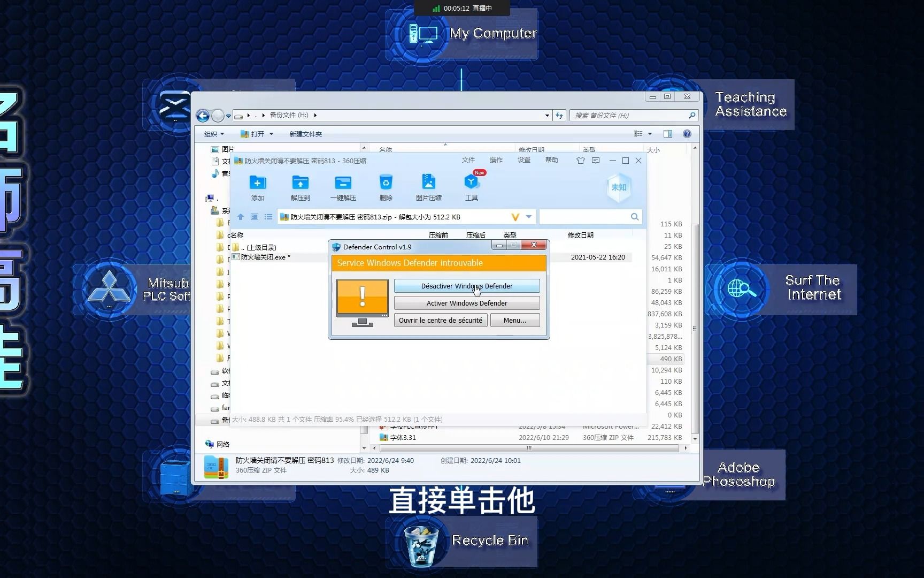
Task: Click the Explorer back button
Action: [203, 116]
